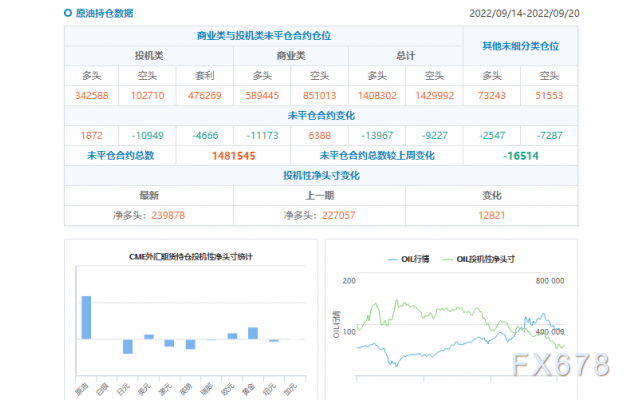Image resolution: width=640 pixels, height=400 pixels.
Task: Click the 原油 bar in the bar chart
Action: (86, 318)
